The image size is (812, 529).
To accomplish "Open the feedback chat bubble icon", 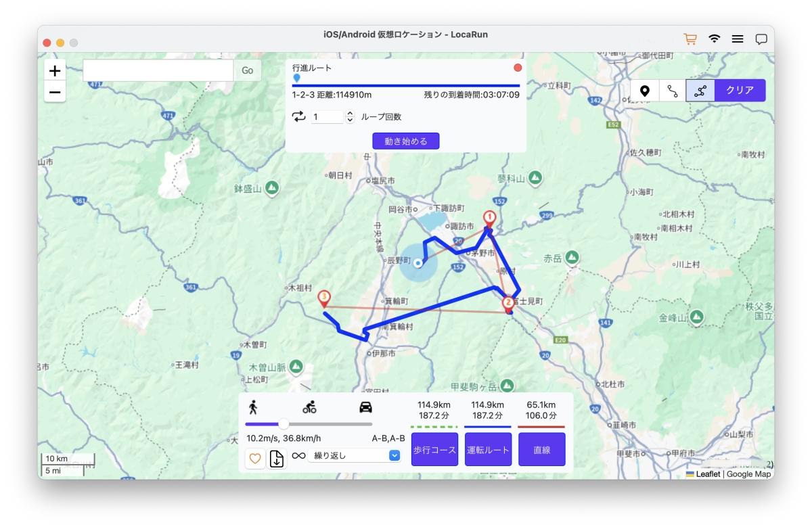I will click(761, 39).
